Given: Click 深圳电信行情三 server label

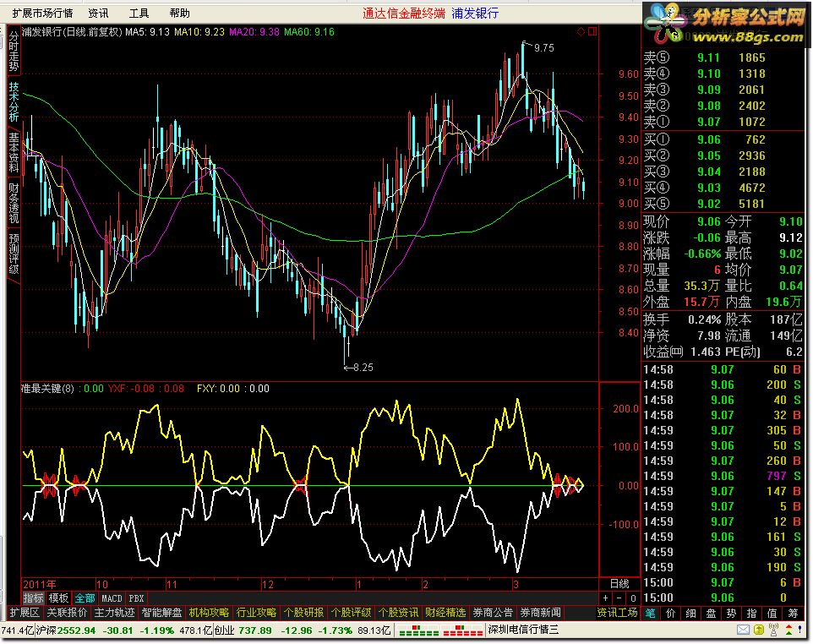Looking at the screenshot, I should click(x=524, y=630).
